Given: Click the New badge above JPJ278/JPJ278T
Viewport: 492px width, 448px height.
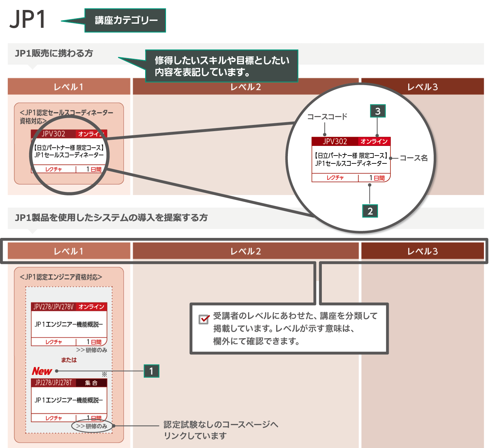Looking at the screenshot, I should (42, 371).
